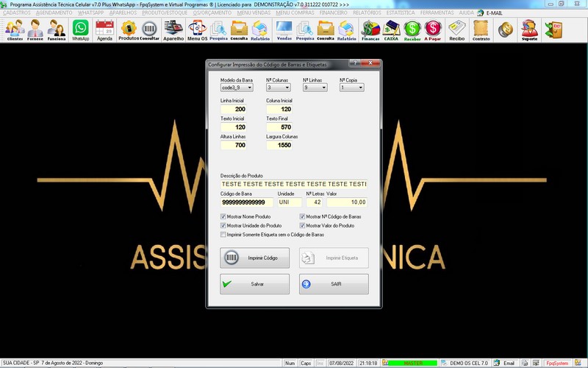The height and width of the screenshot is (368, 588).
Task: Toggle Mostrar Unidade do Produto checkbox
Action: [x=223, y=226]
